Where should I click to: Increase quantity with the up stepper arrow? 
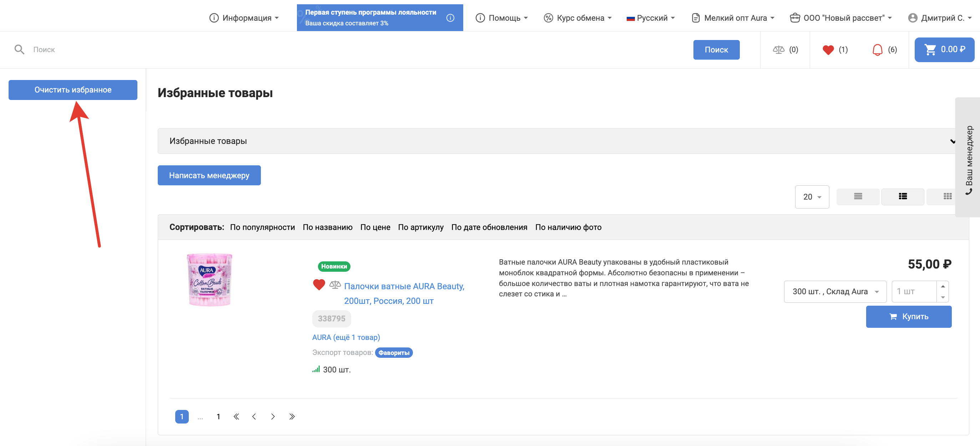coord(943,286)
